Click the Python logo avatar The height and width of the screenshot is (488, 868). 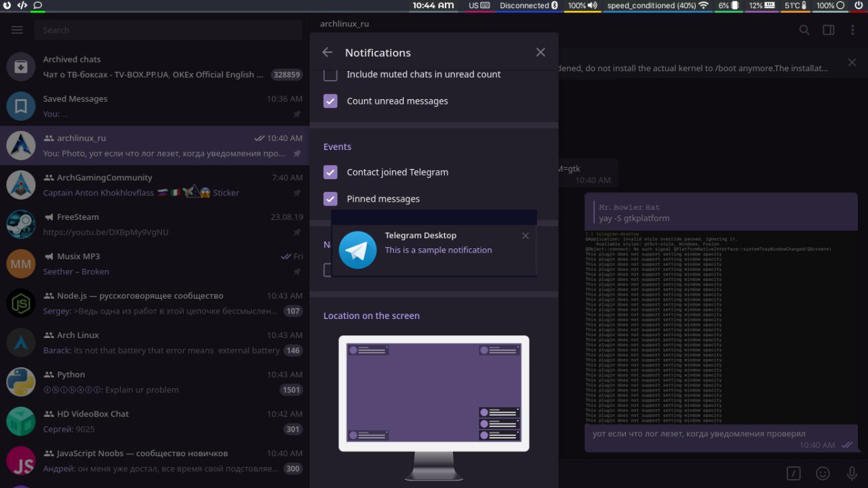(x=21, y=382)
